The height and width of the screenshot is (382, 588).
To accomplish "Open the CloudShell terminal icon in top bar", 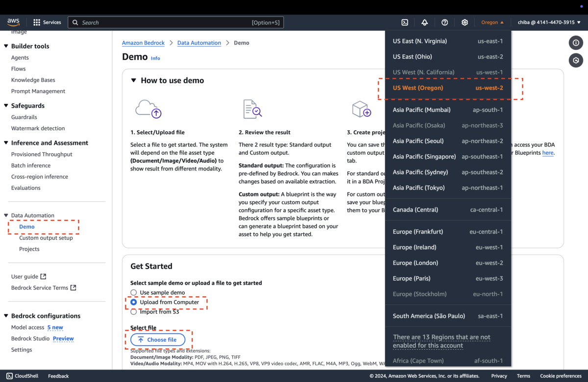I will (405, 22).
